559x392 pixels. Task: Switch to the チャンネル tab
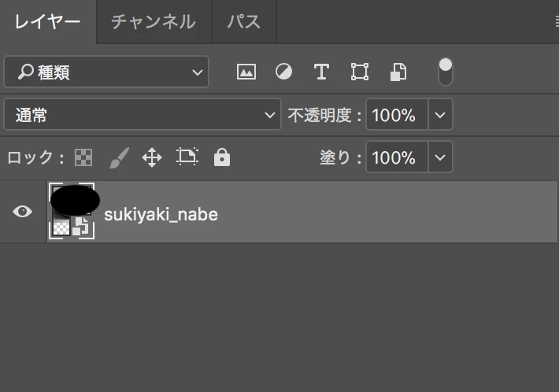pyautogui.click(x=154, y=22)
